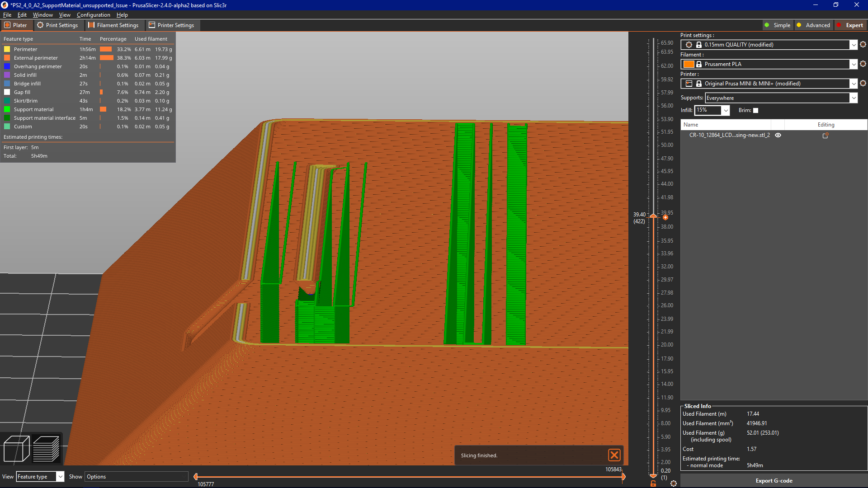Switch to the 3D editor cube view

pos(16,448)
